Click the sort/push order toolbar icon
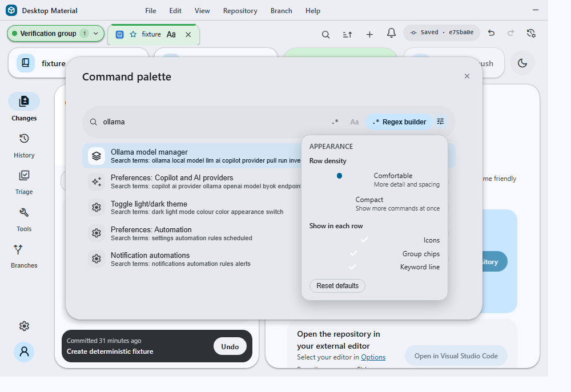Viewport: 571px width, 392px height. [x=347, y=35]
